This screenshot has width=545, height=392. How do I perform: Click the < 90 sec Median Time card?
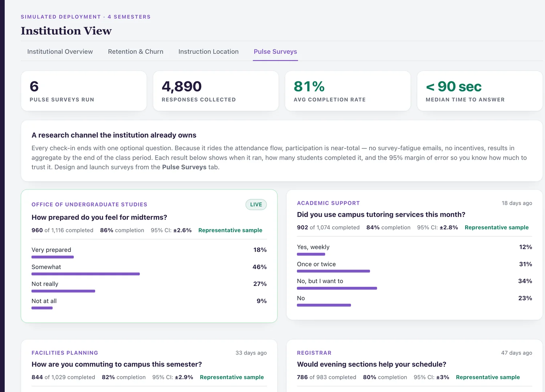[480, 91]
